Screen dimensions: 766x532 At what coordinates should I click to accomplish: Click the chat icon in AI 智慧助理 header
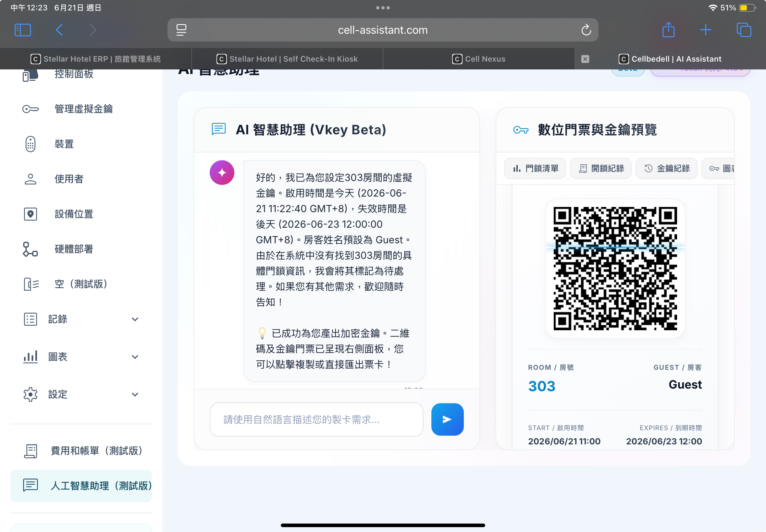click(219, 129)
